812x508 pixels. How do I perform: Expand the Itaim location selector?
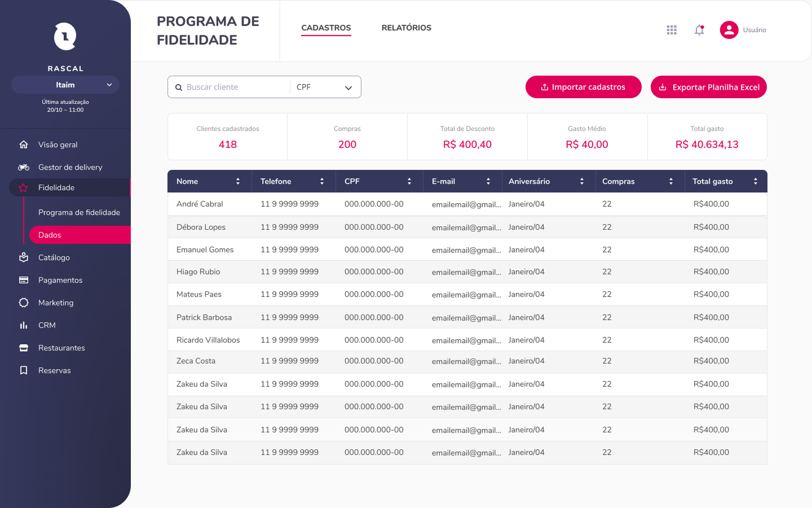[x=65, y=85]
